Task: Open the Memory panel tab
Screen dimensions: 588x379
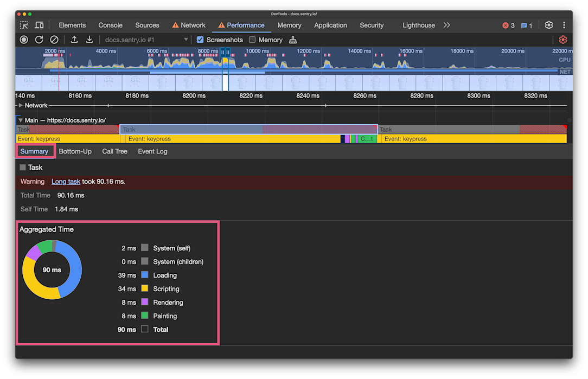Action: point(289,25)
